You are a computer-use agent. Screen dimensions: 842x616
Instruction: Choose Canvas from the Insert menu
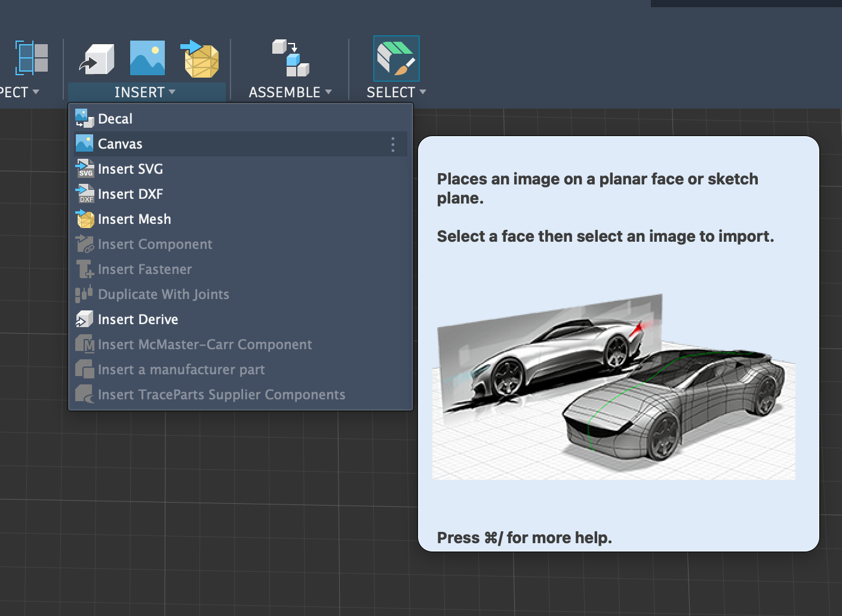[120, 144]
